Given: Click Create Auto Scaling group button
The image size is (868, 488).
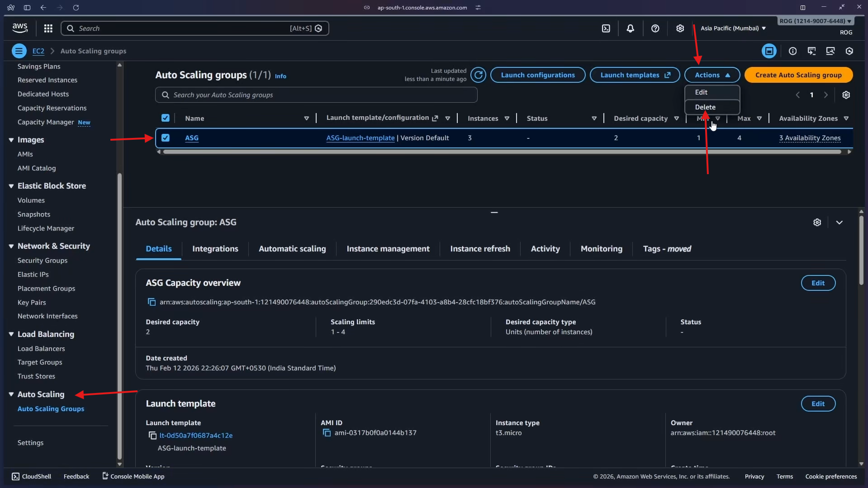Looking at the screenshot, I should [798, 75].
